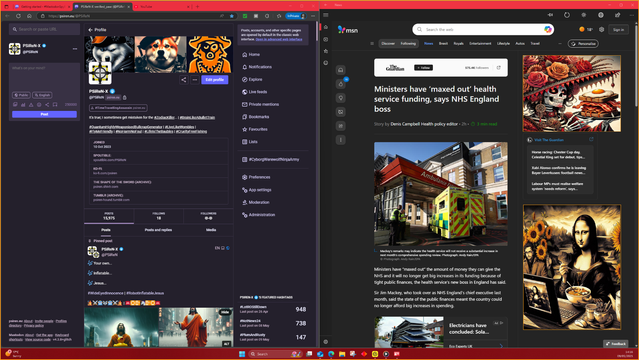Click the share profile icon
639x360 pixels.
(183, 80)
